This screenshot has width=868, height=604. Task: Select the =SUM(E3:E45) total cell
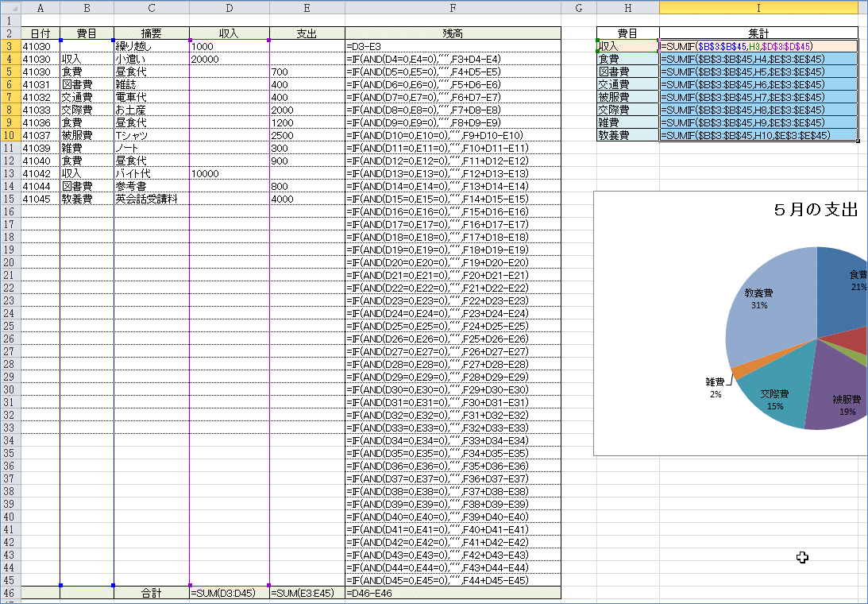[307, 593]
